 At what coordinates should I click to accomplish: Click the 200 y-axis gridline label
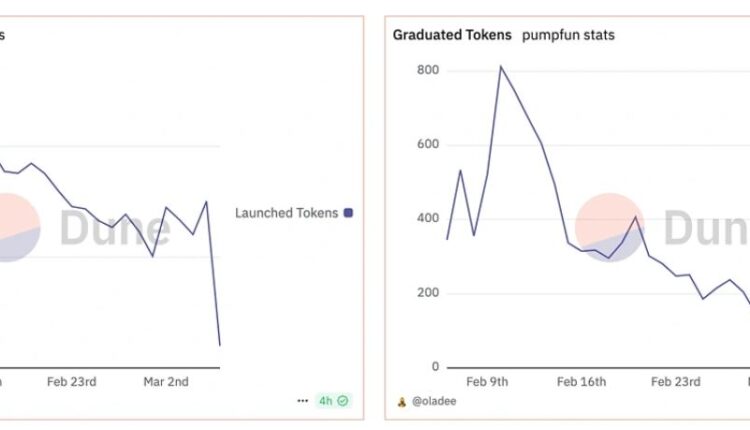pos(427,293)
